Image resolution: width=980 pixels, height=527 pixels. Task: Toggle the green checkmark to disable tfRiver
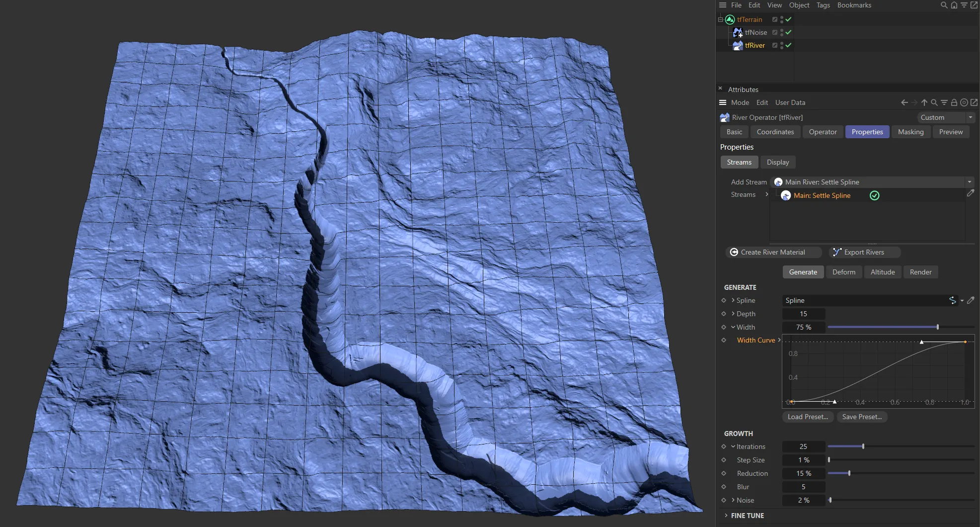pos(788,45)
